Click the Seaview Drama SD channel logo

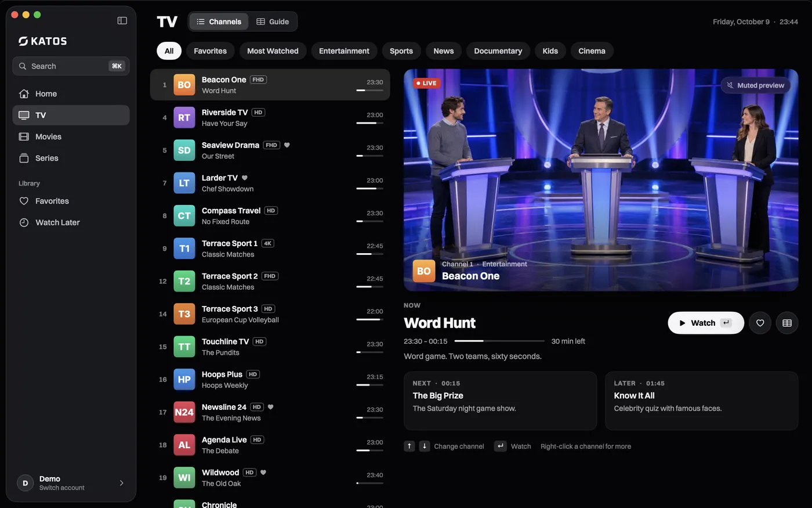click(184, 150)
